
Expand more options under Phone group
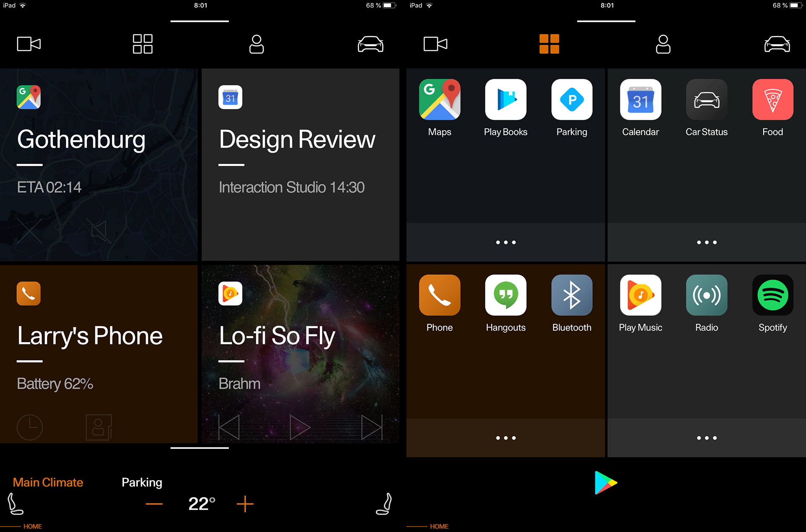point(505,438)
